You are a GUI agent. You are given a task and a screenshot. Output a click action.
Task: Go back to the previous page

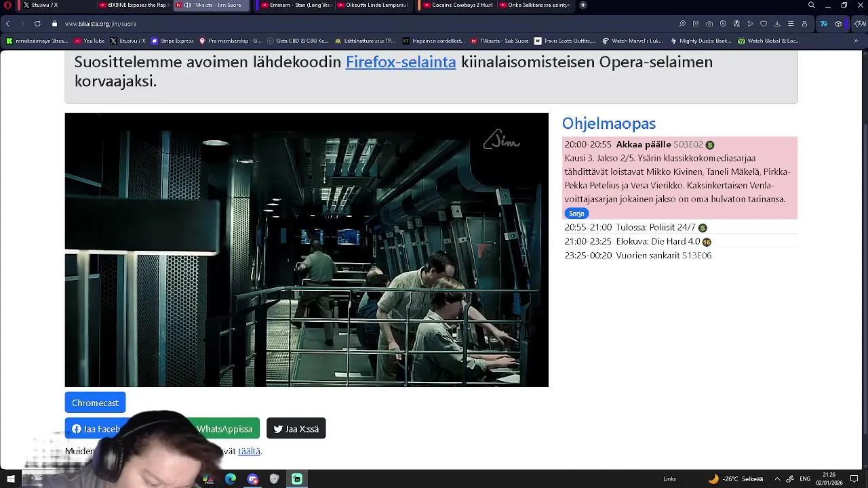(7, 24)
